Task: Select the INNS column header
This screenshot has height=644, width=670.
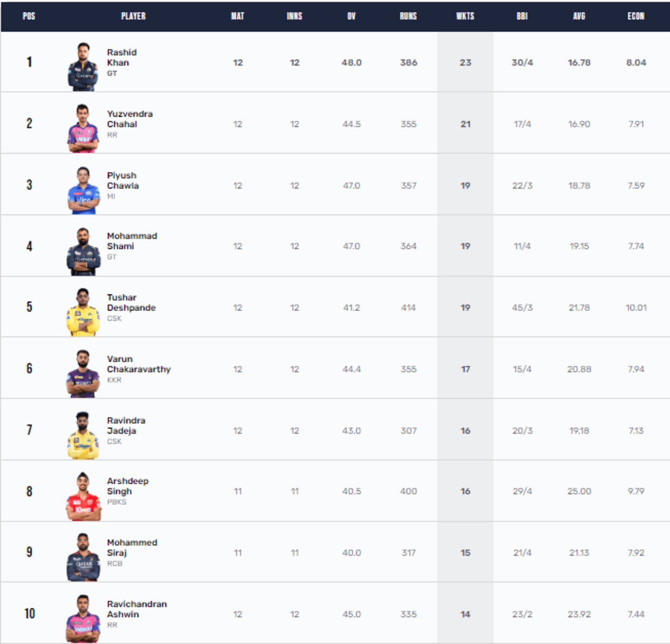Action: click(x=295, y=16)
